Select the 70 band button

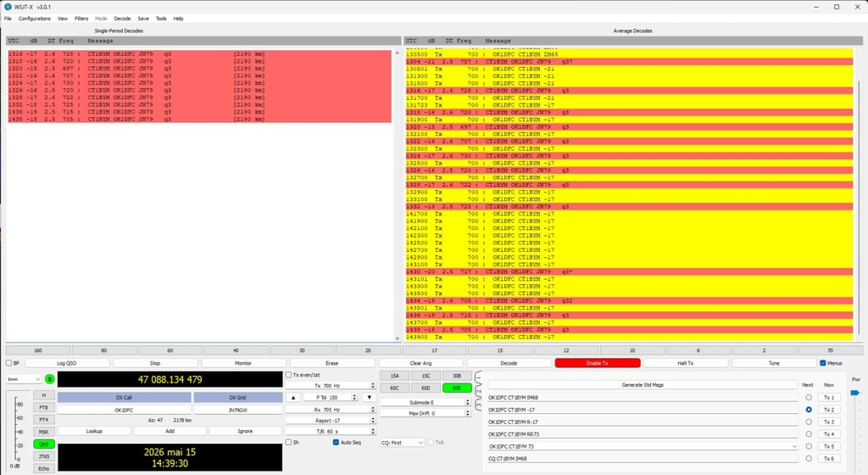pos(830,350)
